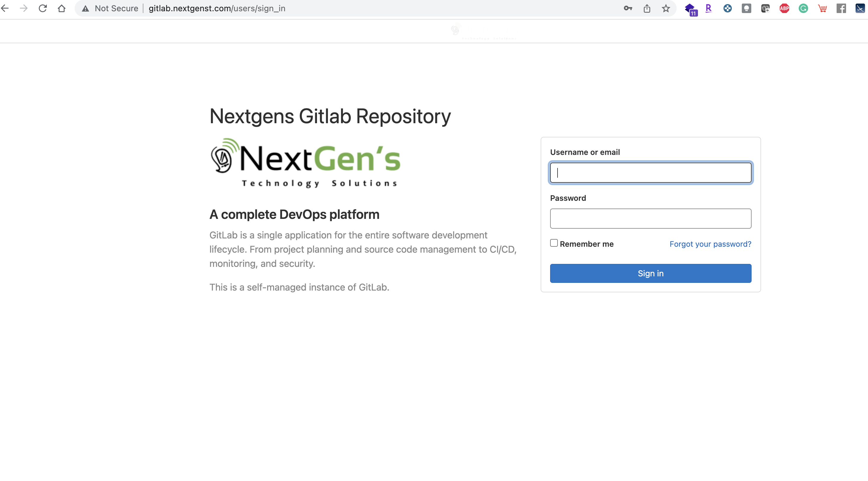Open the Adblock Plus ABP extension
868x481 pixels.
[x=784, y=8]
